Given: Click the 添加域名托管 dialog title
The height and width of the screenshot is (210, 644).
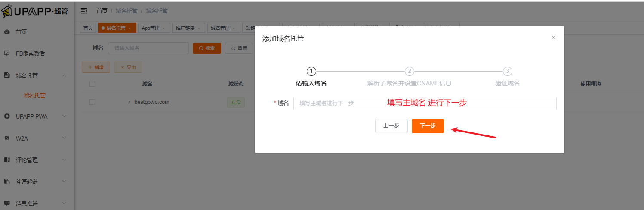Looking at the screenshot, I should point(283,39).
